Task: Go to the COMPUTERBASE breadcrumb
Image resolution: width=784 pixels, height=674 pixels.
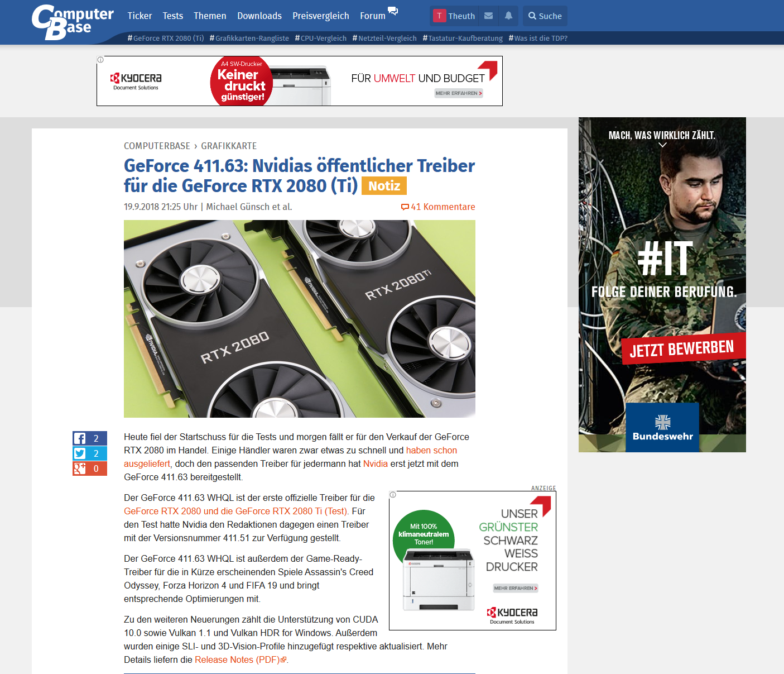Action: click(157, 146)
